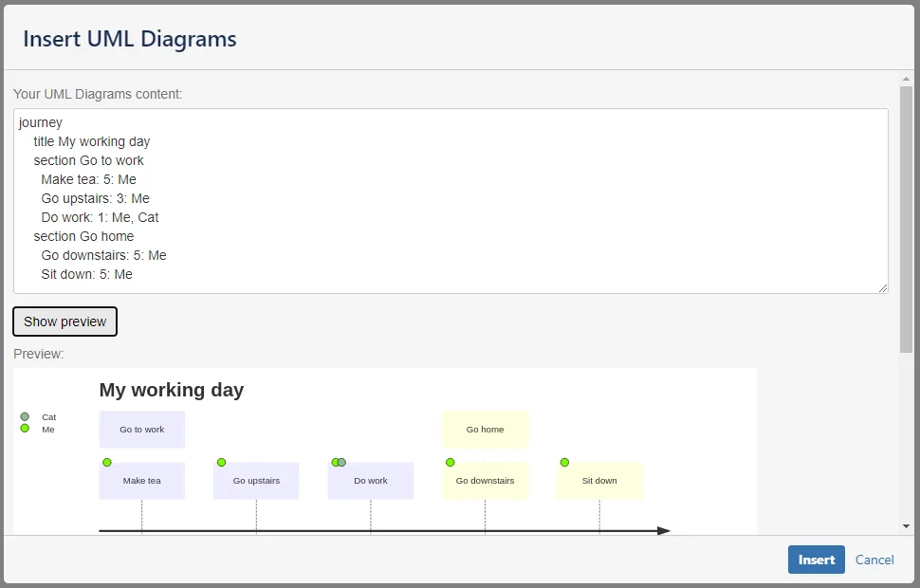Click inside the UML Diagrams content textarea
This screenshot has width=920, height=588.
(x=451, y=201)
